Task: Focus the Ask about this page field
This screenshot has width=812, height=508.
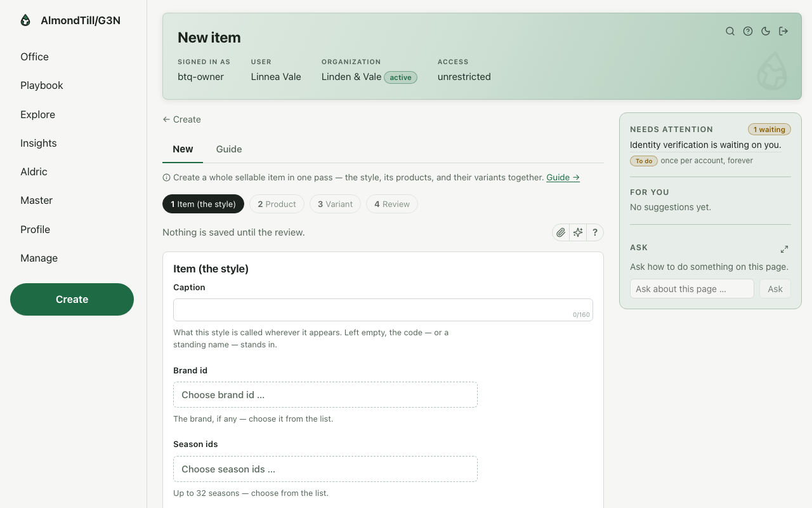Action: click(692, 289)
